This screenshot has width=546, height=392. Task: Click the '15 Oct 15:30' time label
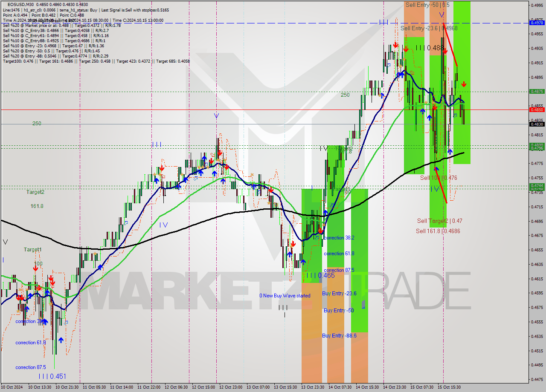[x=448, y=387]
